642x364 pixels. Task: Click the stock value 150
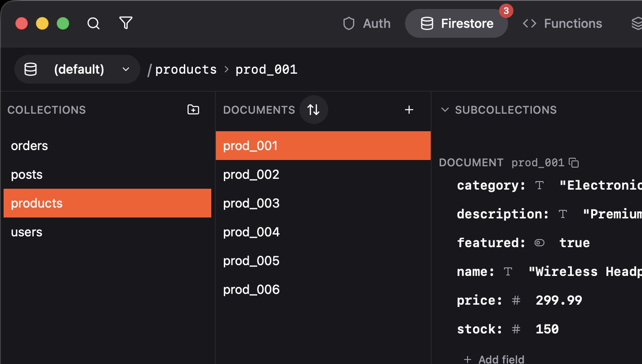point(547,329)
